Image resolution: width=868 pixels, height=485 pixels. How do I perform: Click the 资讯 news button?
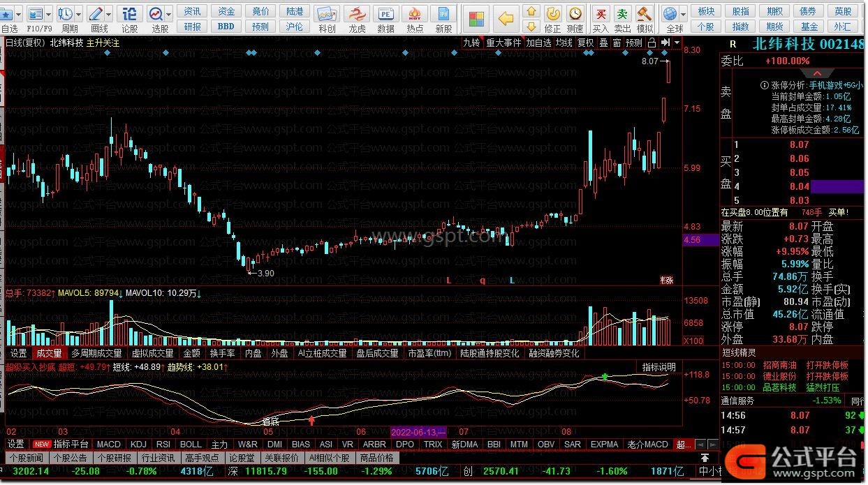point(193,11)
